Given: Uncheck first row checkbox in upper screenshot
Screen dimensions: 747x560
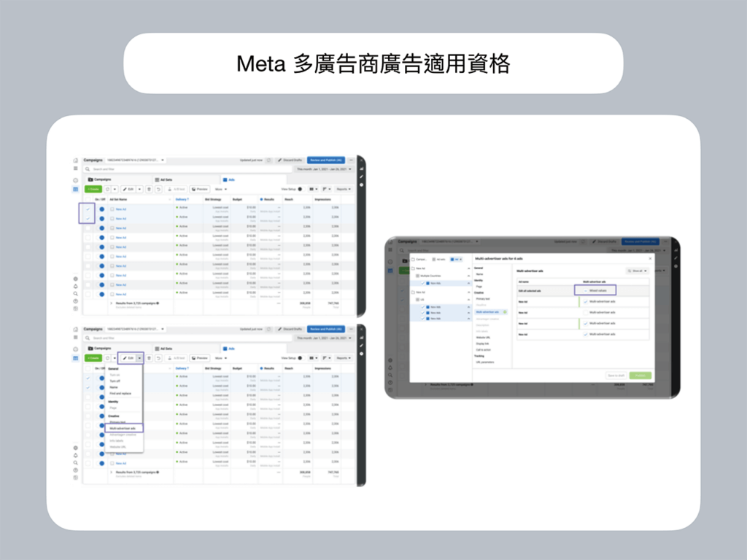Looking at the screenshot, I should (88, 209).
